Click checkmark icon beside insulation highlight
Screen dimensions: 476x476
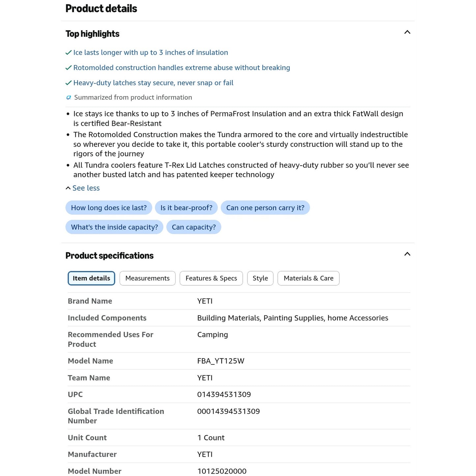pyautogui.click(x=69, y=53)
